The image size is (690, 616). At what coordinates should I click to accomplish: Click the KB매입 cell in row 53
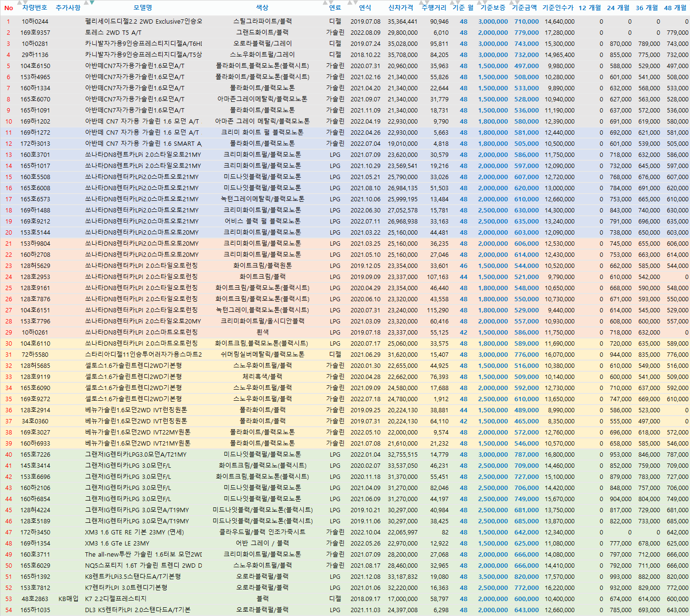click(x=68, y=599)
